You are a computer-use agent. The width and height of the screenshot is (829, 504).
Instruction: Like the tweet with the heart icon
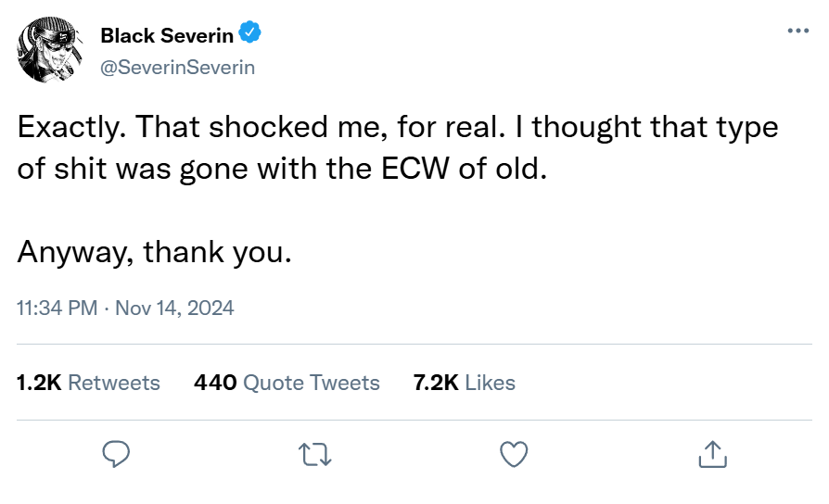coord(514,453)
